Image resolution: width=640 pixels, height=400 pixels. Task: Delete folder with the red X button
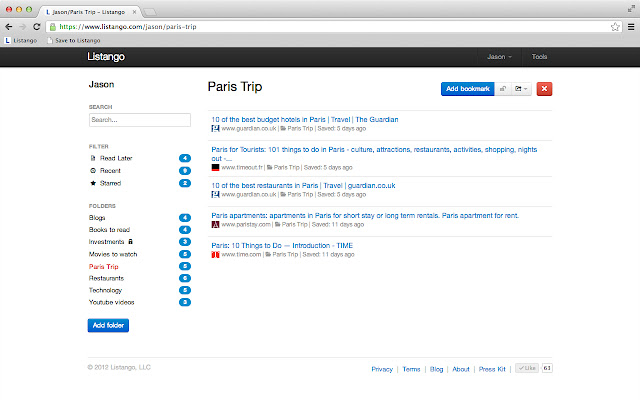[x=544, y=89]
